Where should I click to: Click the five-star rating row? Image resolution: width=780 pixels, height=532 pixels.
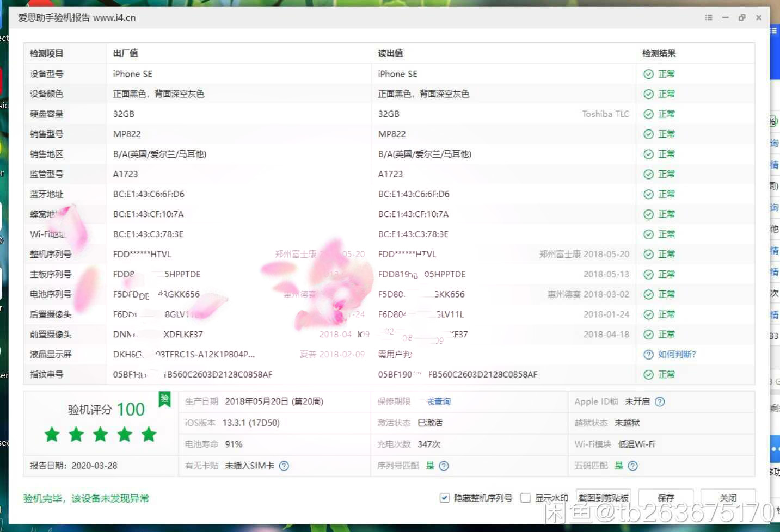point(101,435)
